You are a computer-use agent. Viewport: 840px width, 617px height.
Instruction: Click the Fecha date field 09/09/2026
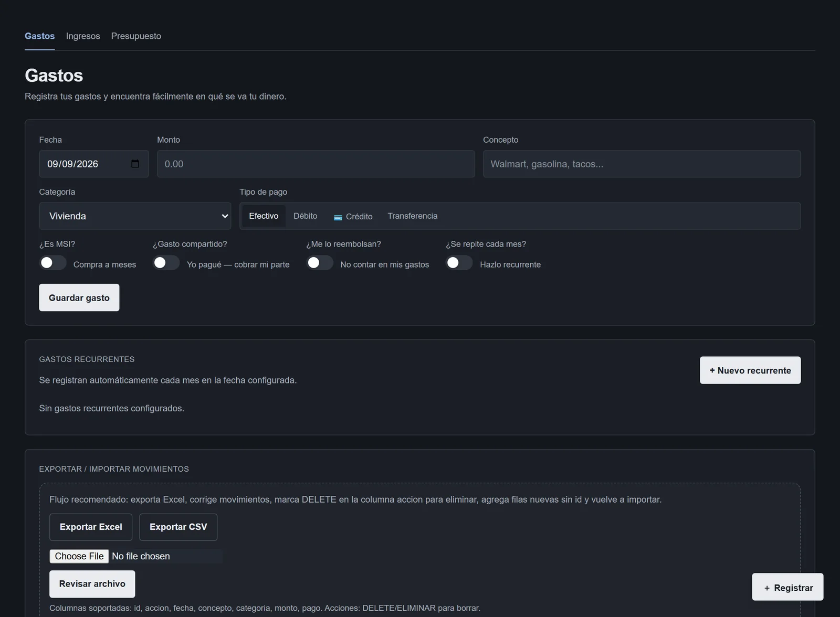(x=94, y=164)
